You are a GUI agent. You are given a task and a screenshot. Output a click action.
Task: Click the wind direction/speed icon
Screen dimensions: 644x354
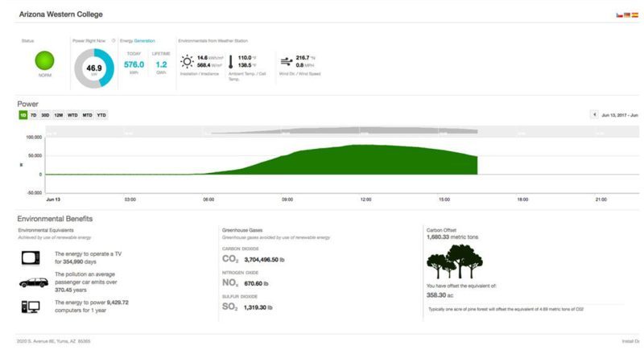pyautogui.click(x=285, y=61)
